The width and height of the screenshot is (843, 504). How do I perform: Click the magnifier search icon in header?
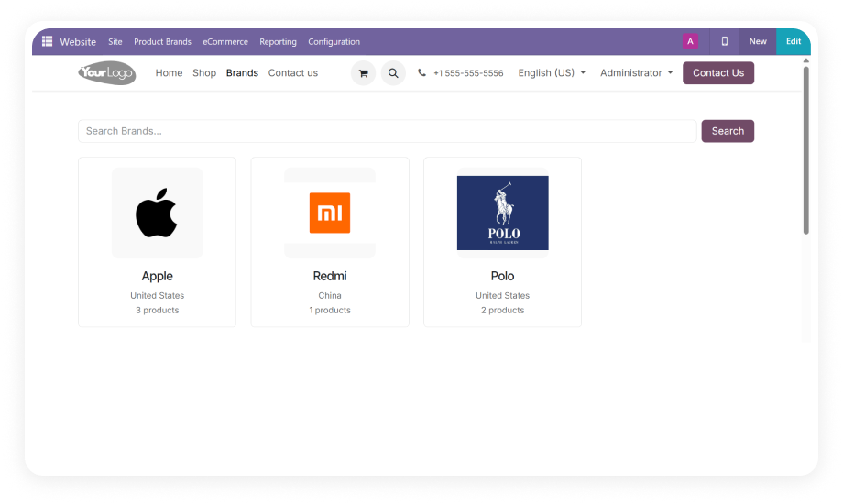click(x=393, y=73)
